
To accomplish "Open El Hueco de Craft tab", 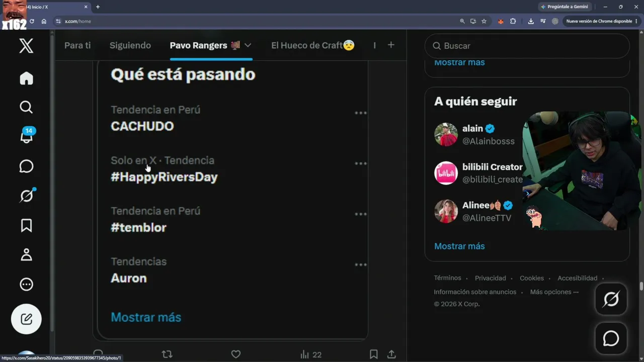I will pyautogui.click(x=313, y=45).
